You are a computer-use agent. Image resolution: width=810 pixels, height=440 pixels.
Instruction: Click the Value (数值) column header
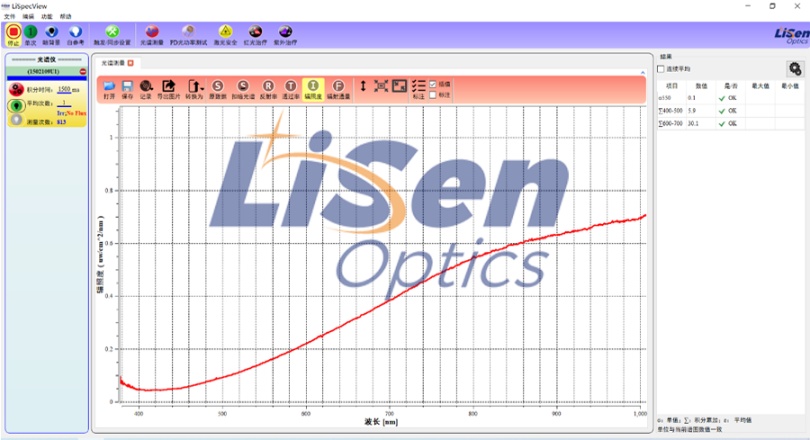[701, 86]
